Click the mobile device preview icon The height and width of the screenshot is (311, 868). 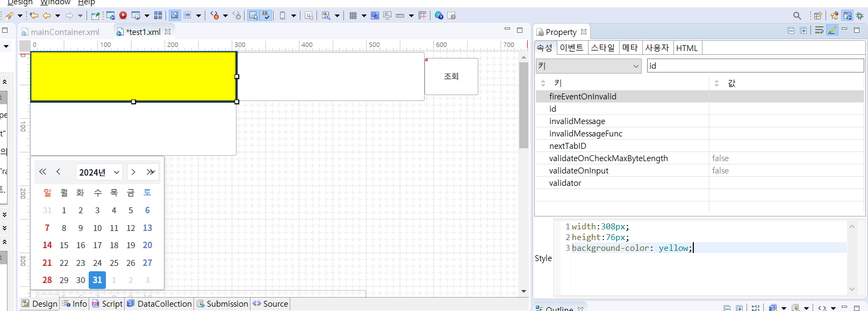(283, 16)
